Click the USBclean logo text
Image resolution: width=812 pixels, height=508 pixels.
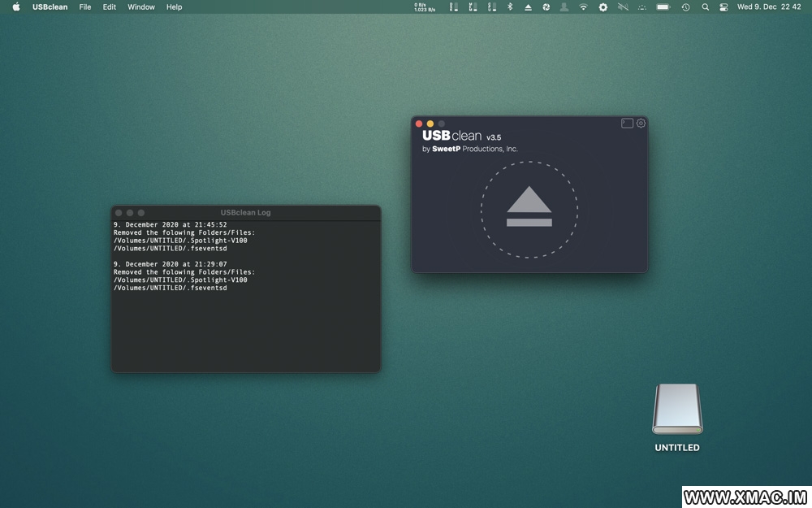[x=452, y=136]
